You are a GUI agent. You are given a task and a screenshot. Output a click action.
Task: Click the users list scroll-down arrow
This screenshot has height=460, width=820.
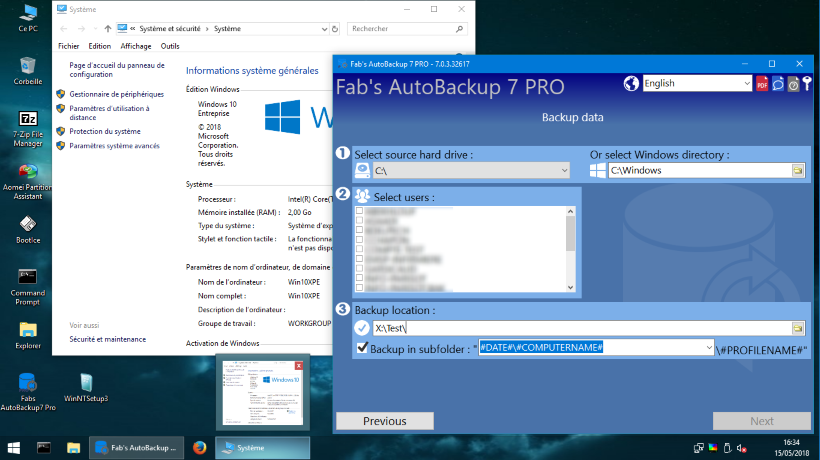[570, 288]
